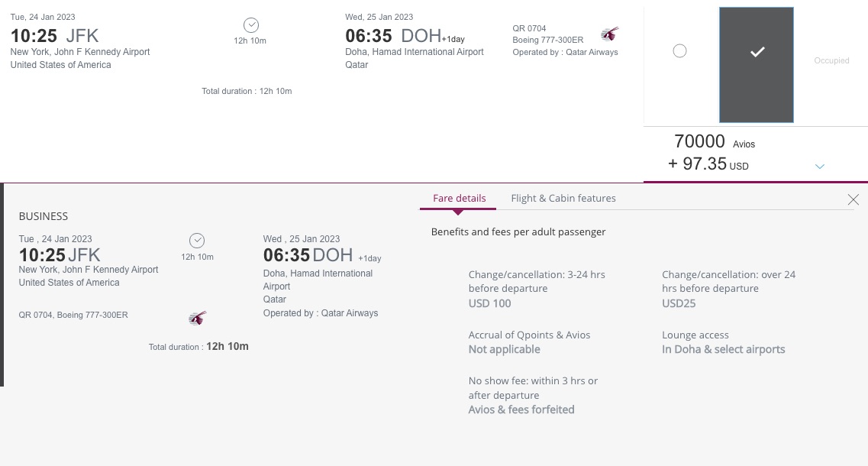Switch to the Flight & Cabin features tab
868x466 pixels.
(x=563, y=198)
